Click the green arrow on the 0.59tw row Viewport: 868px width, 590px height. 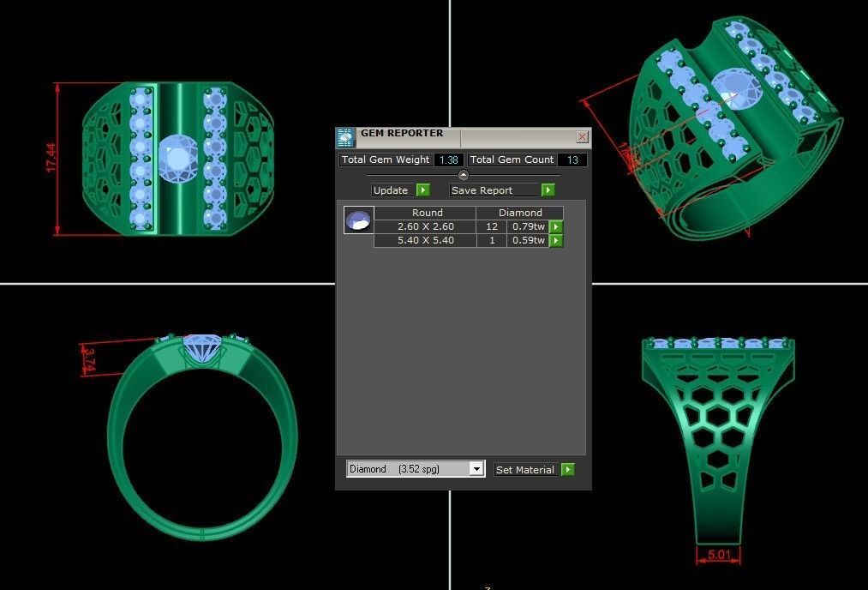pyautogui.click(x=556, y=240)
